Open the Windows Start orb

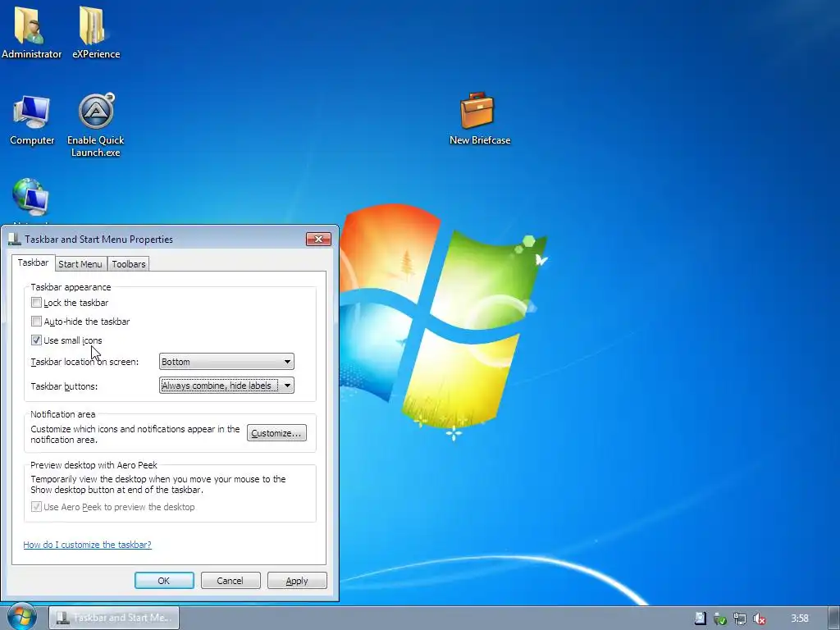coord(21,617)
